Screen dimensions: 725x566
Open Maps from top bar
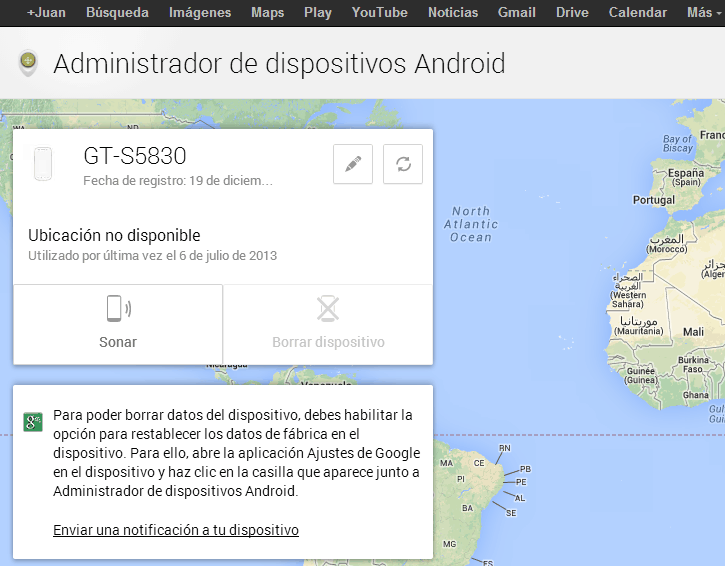pyautogui.click(x=267, y=13)
